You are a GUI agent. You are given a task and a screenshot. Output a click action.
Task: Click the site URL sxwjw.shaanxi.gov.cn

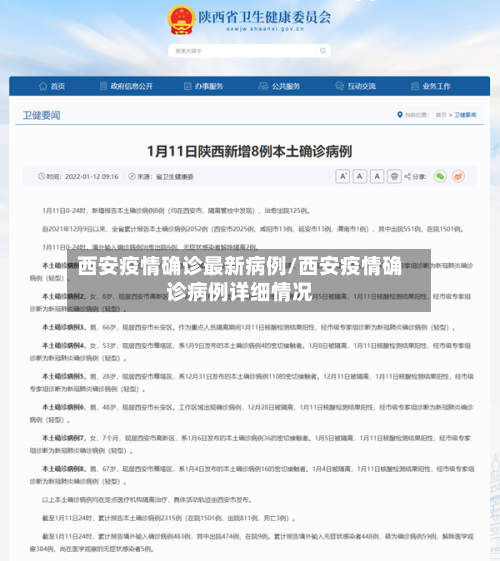265,29
